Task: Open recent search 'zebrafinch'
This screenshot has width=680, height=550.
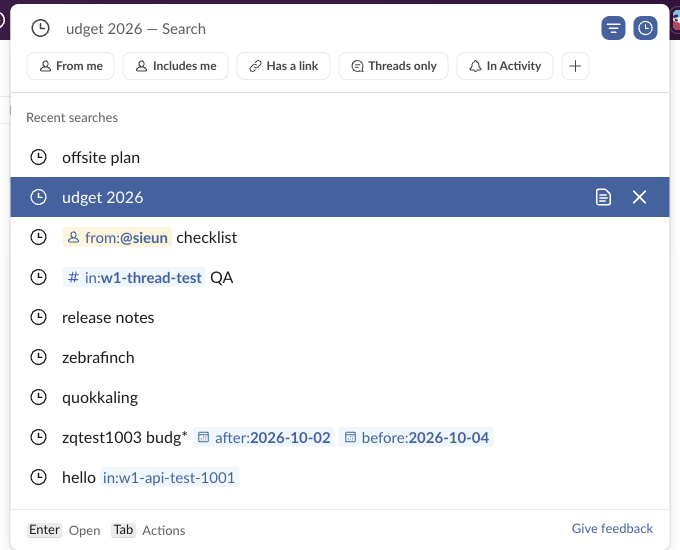Action: click(340, 357)
